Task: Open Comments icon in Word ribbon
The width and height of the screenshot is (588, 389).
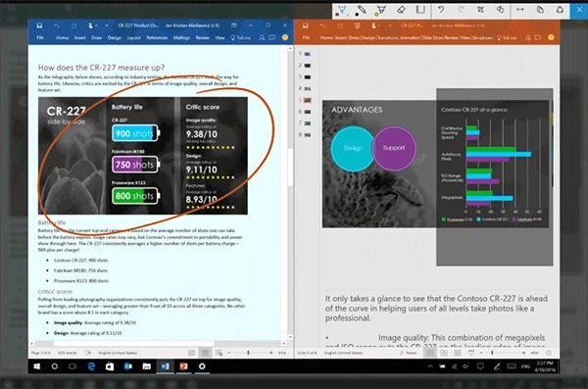Action: coord(271,37)
